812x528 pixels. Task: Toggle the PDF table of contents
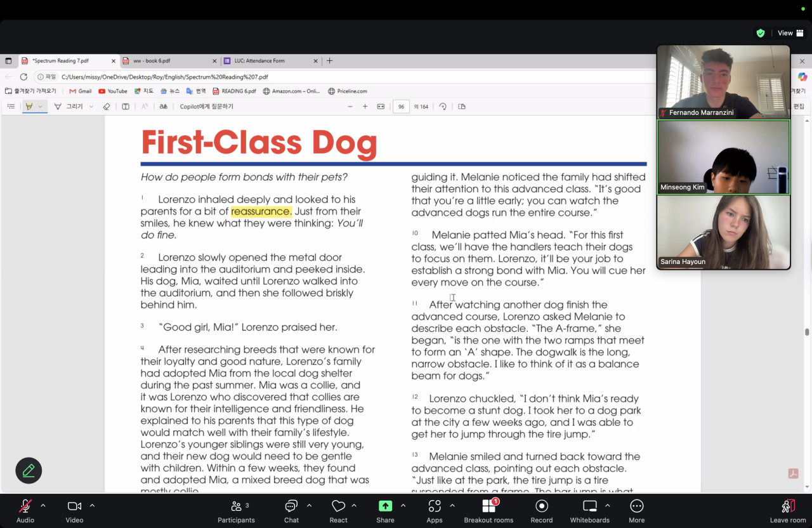(x=11, y=107)
